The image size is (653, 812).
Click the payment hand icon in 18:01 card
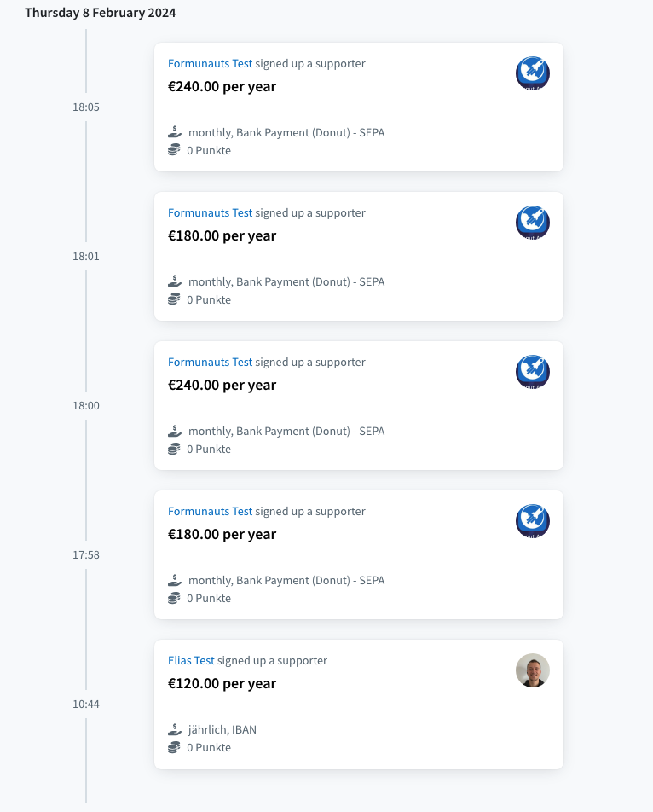click(175, 281)
